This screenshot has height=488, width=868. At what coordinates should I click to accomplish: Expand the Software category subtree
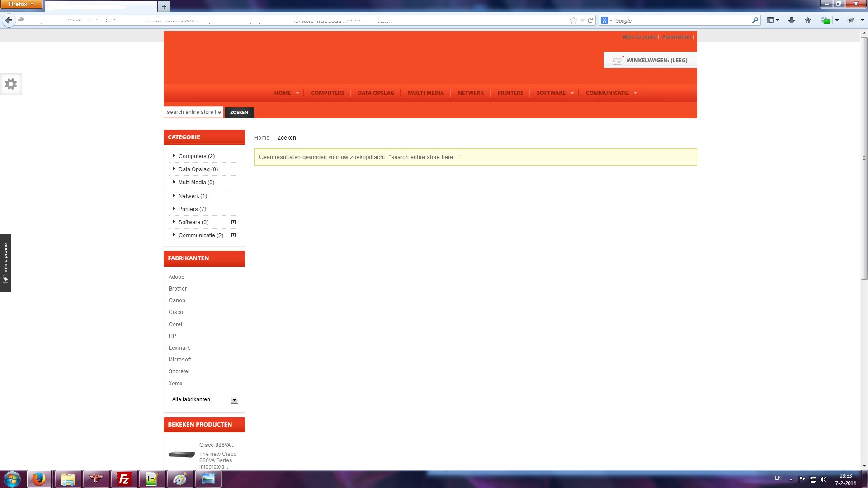point(233,222)
